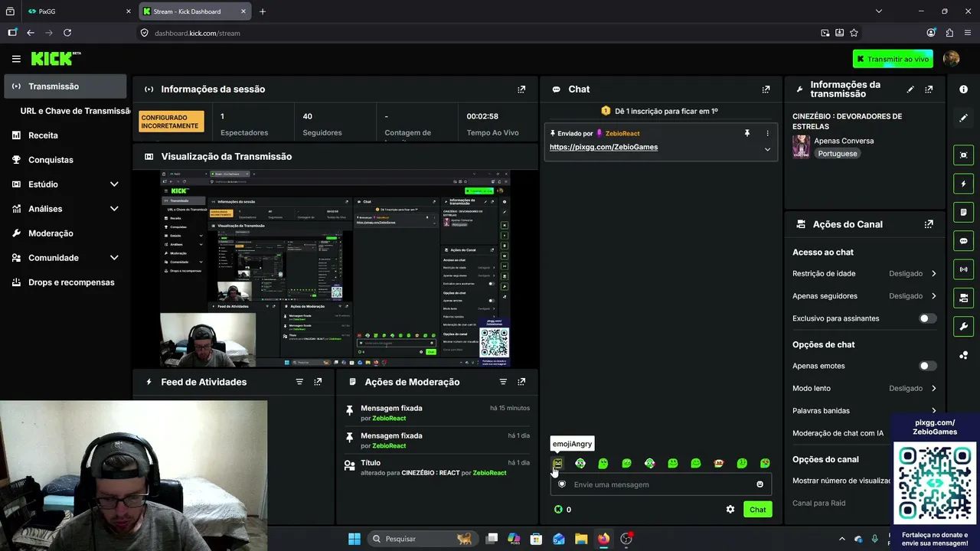Click the stream preview icon in right rail
The width and height of the screenshot is (980, 551).
point(963,155)
